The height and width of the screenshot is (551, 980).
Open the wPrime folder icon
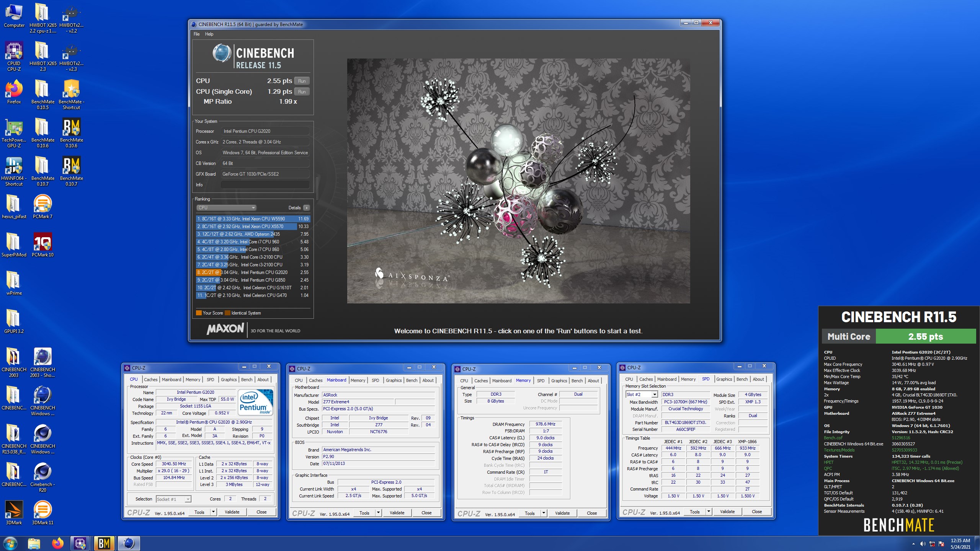(14, 283)
